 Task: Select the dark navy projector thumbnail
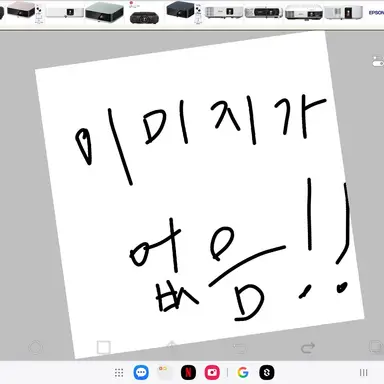[x=180, y=9]
